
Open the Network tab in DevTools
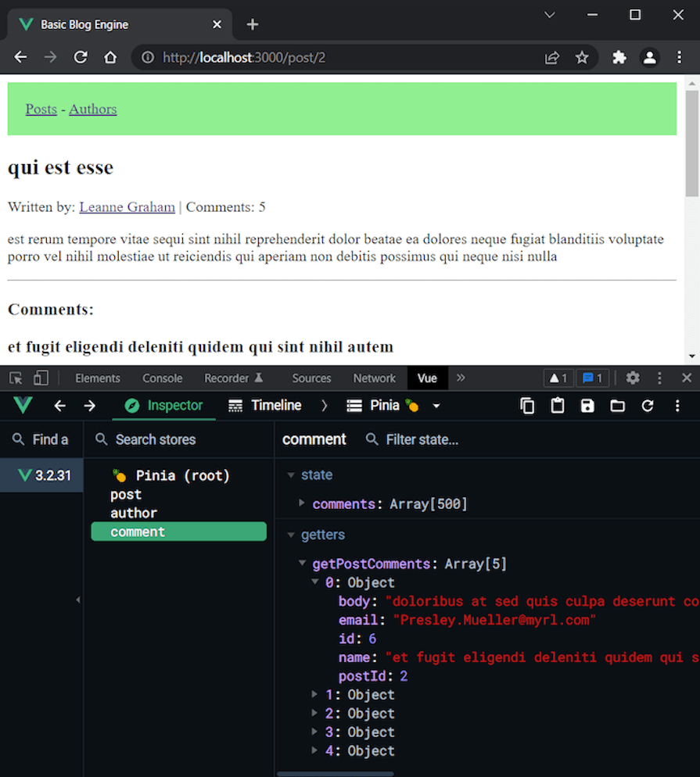[x=374, y=378]
